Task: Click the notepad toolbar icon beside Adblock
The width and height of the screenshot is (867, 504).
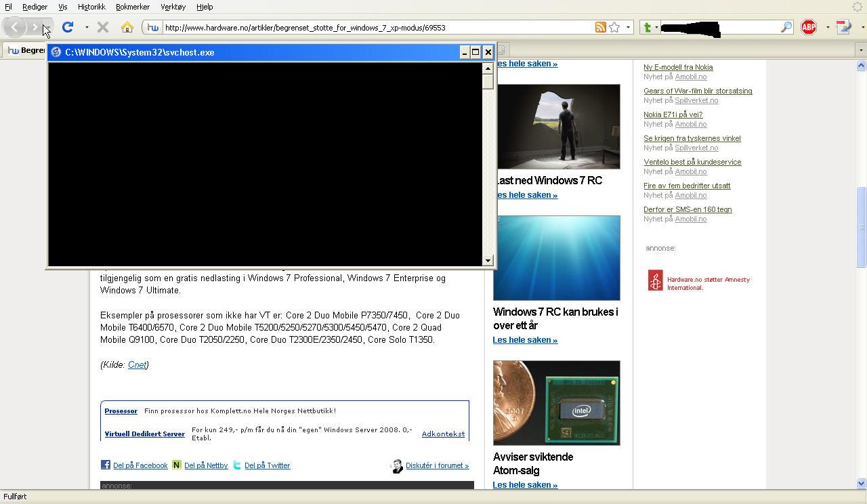Action: click(x=844, y=27)
